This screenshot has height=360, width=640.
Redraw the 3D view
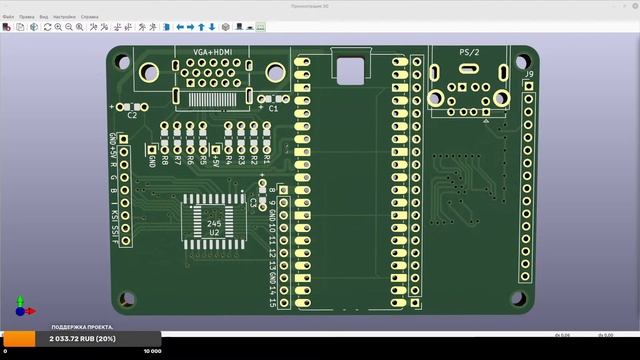click(47, 27)
